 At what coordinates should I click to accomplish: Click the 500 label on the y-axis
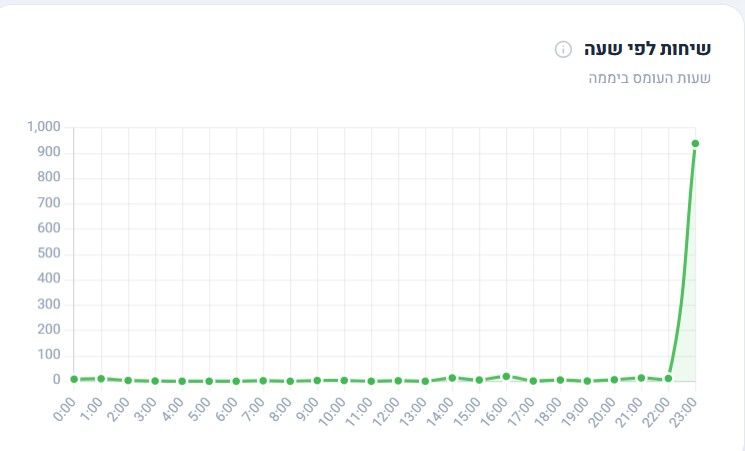[49, 253]
